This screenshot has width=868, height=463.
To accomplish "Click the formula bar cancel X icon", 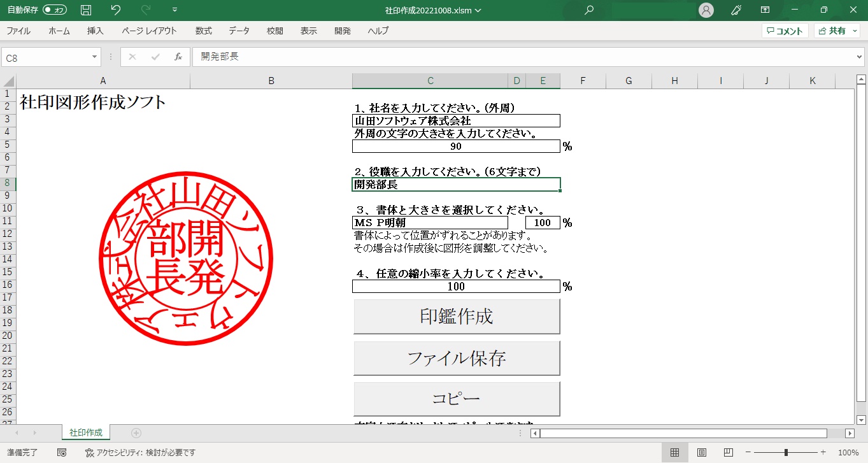I will click(132, 57).
